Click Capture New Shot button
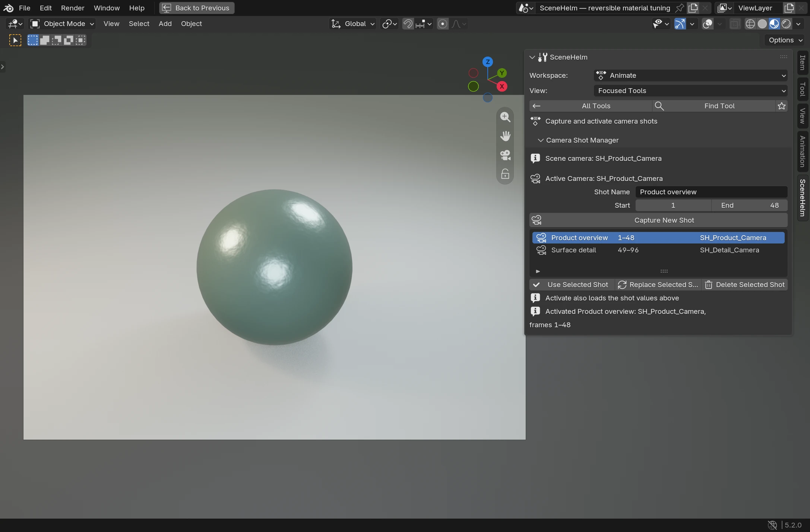Viewport: 810px width, 532px height. point(658,220)
